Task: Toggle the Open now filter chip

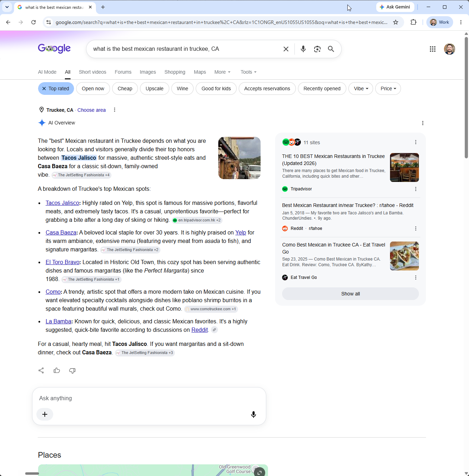Action: click(93, 89)
